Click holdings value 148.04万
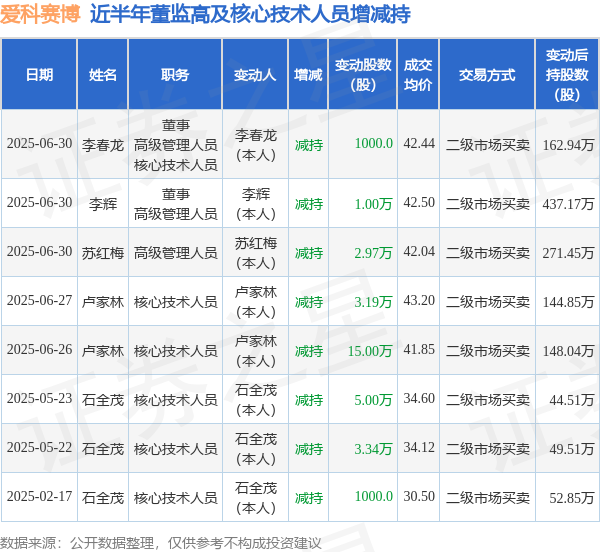 [x=568, y=351]
